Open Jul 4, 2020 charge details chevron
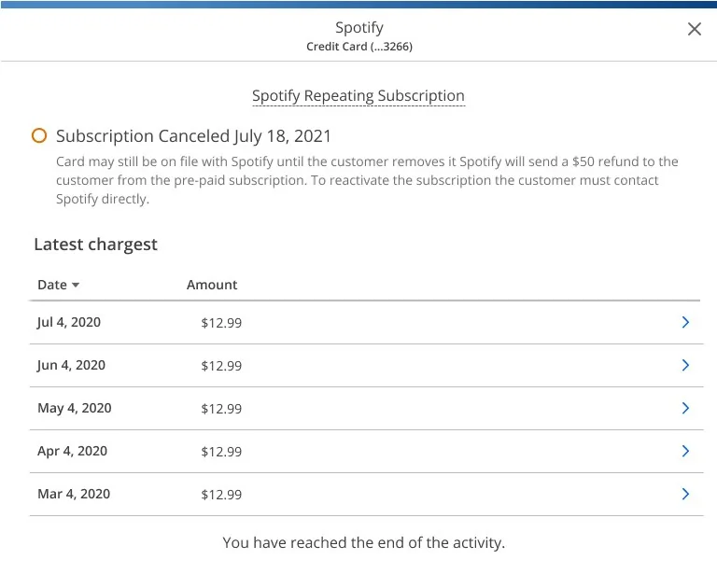Screen dimensions: 717x588 point(685,322)
